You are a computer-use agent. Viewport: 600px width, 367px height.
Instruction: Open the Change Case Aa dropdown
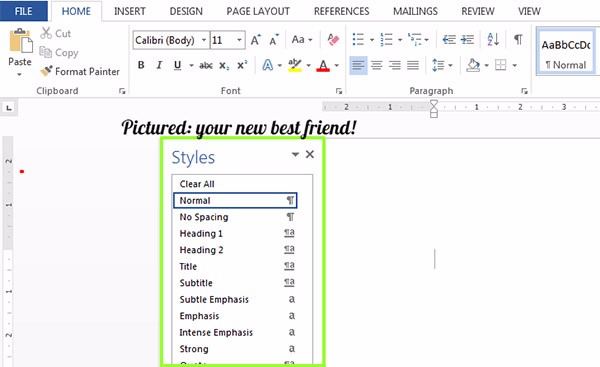point(302,39)
